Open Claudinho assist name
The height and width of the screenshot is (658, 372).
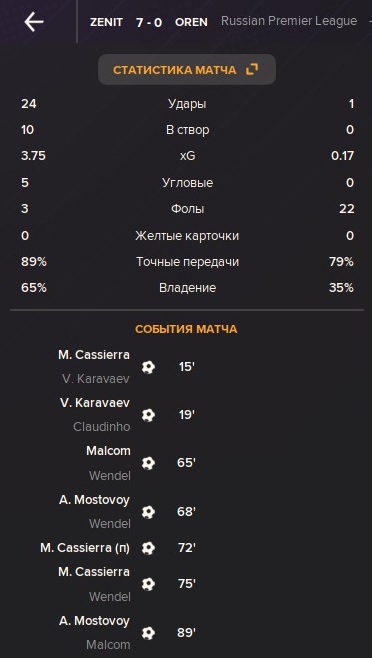point(102,427)
